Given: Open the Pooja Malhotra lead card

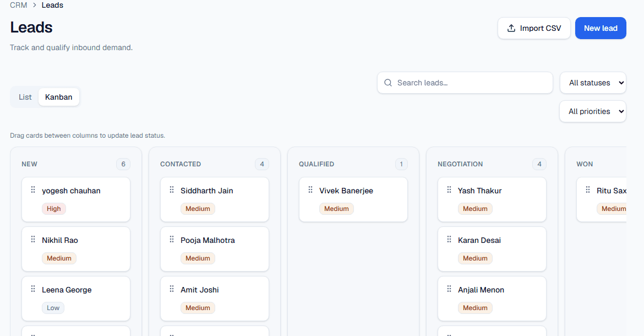Looking at the screenshot, I should 215,249.
